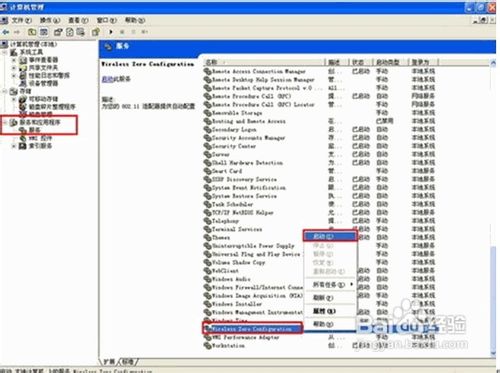This screenshot has width=500, height=373.
Task: Expand the 索引服务 tree node
Action: coord(14,146)
